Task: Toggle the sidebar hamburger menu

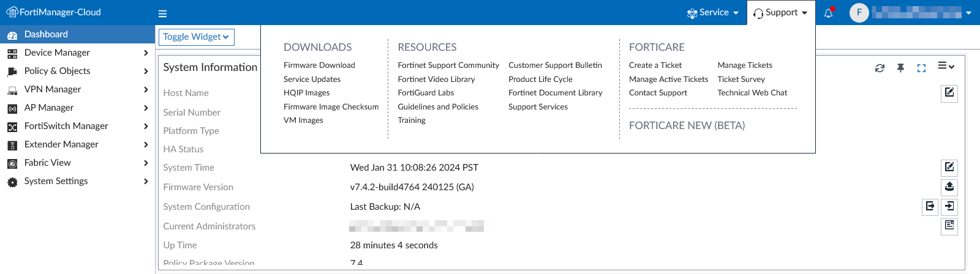Action: coord(162,13)
